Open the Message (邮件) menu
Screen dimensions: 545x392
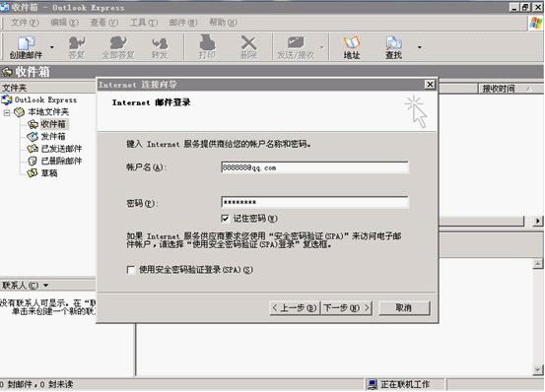[x=183, y=23]
